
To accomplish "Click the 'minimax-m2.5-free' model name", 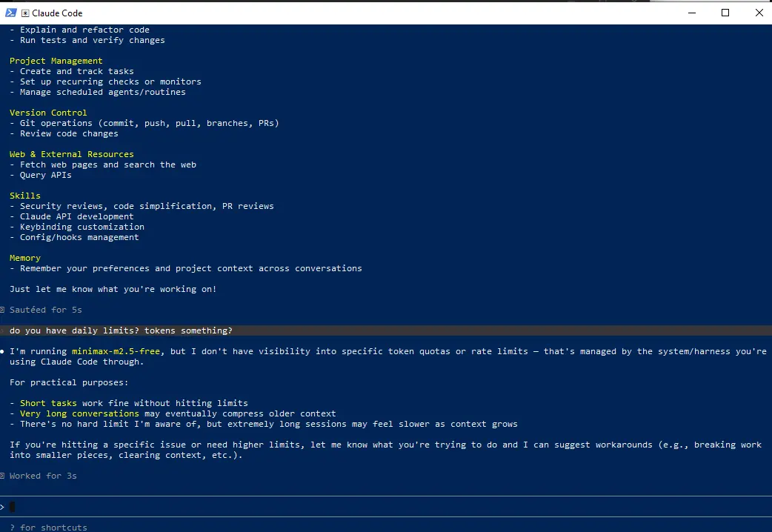I will [116, 351].
